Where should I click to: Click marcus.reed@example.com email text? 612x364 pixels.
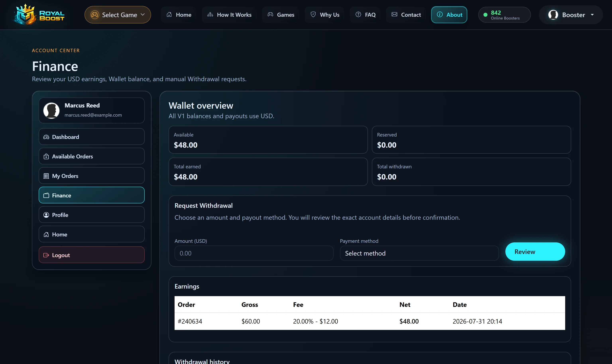93,115
